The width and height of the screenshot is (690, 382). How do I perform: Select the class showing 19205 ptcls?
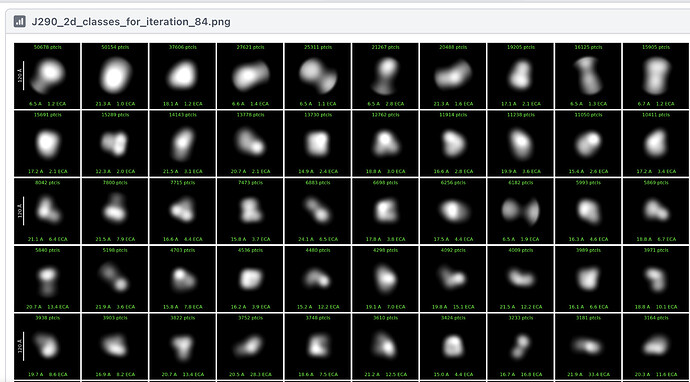point(521,76)
